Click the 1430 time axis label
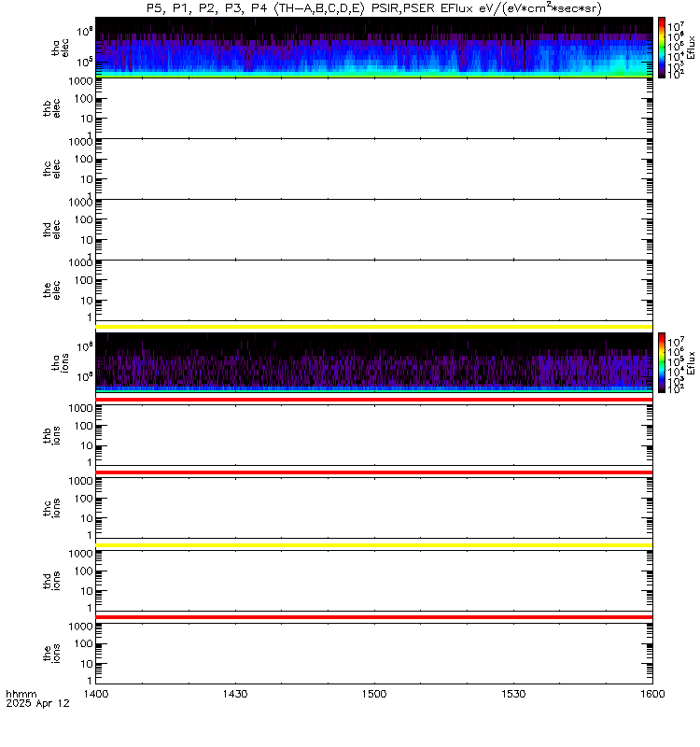 235,694
